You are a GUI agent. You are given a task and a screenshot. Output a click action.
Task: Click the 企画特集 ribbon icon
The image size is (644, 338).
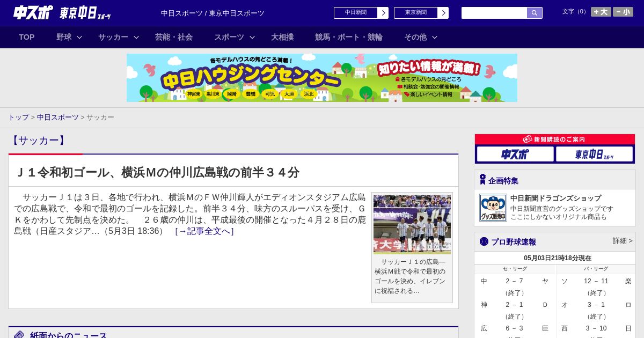click(482, 180)
